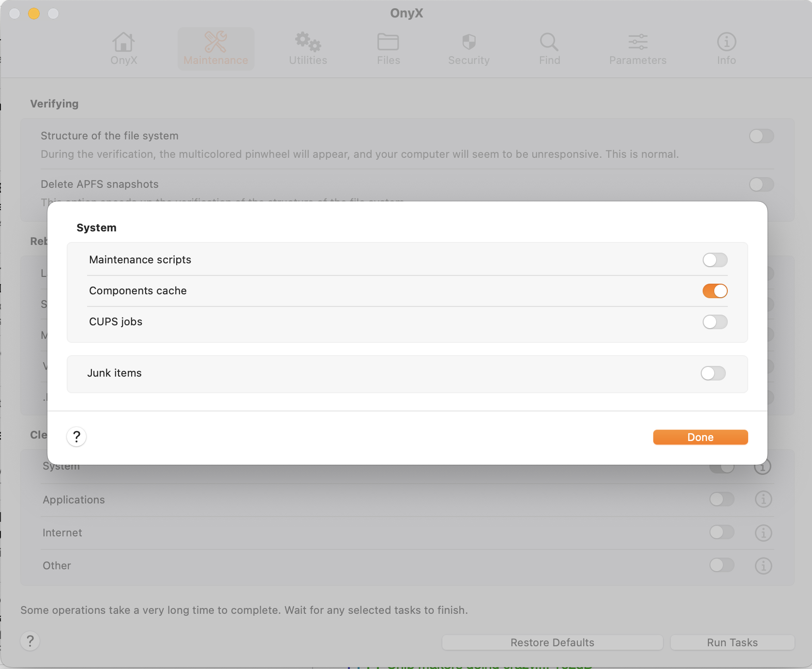Enable the Junk items switch
This screenshot has height=669, width=812.
[x=713, y=373]
